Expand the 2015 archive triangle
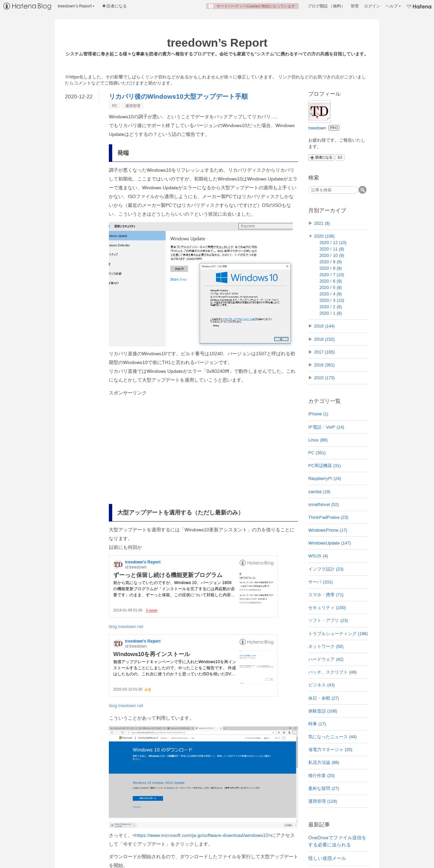The image size is (434, 868). coord(310,378)
